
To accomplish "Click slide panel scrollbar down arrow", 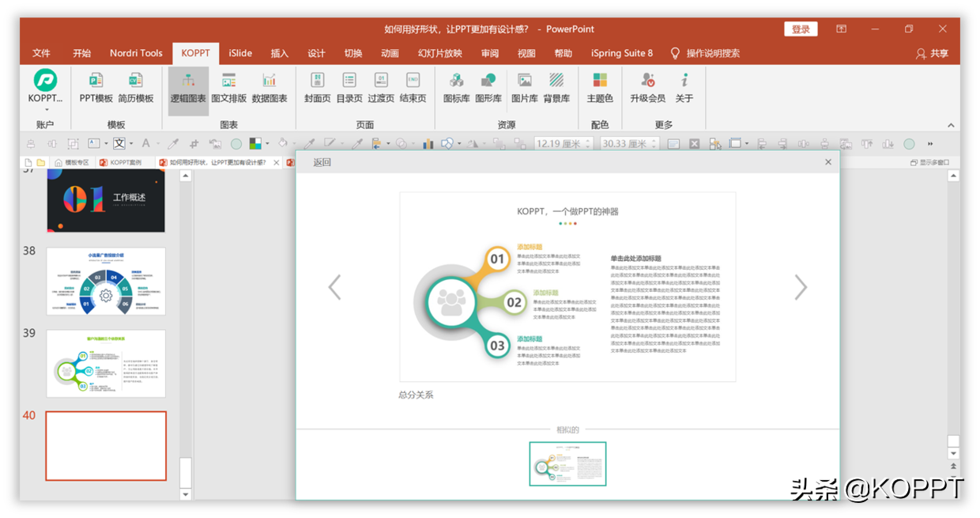I will (186, 494).
